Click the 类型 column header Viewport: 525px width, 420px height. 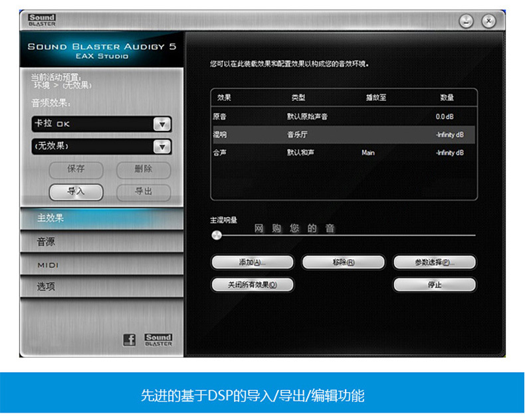coord(298,98)
